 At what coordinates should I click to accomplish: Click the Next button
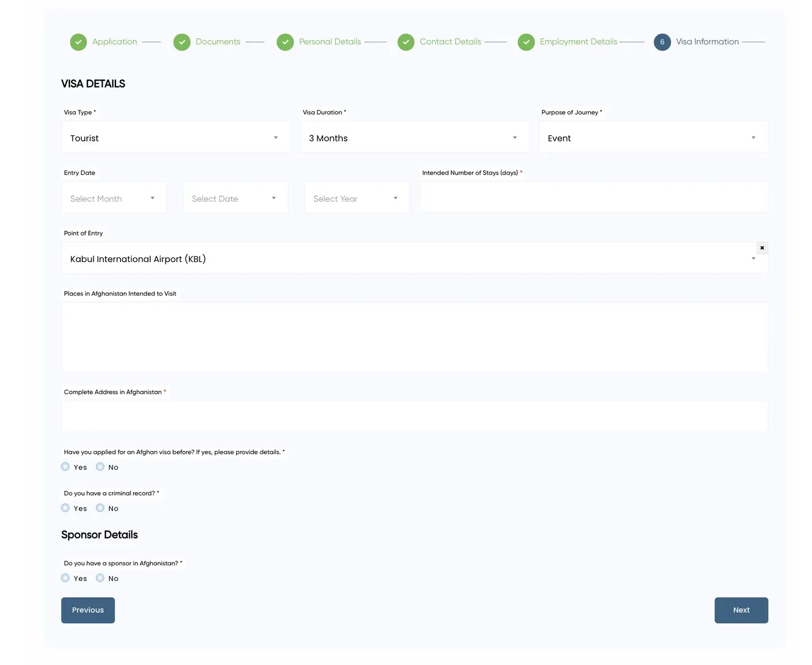click(741, 611)
